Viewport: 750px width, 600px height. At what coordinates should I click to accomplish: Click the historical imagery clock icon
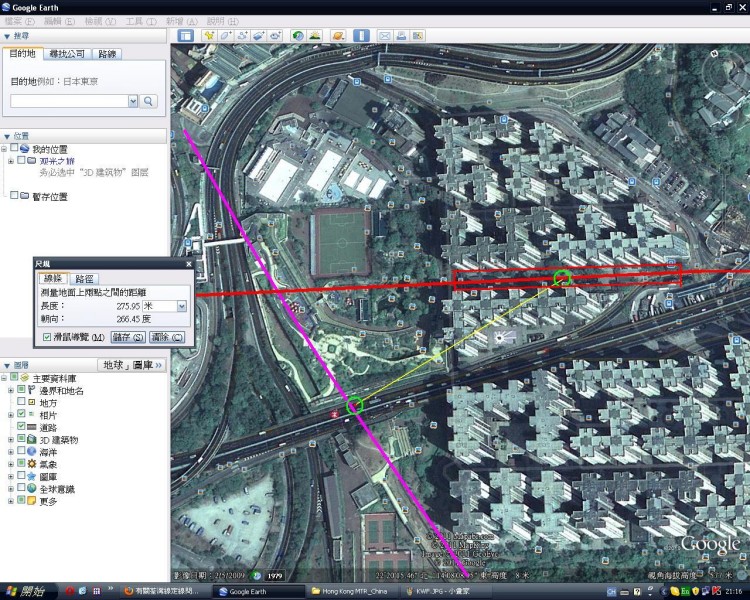click(x=298, y=35)
